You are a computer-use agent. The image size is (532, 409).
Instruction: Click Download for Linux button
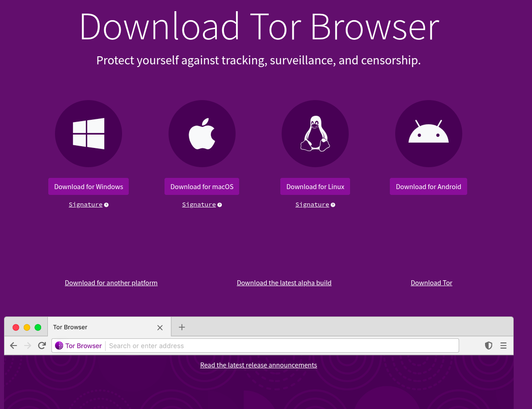tap(315, 186)
